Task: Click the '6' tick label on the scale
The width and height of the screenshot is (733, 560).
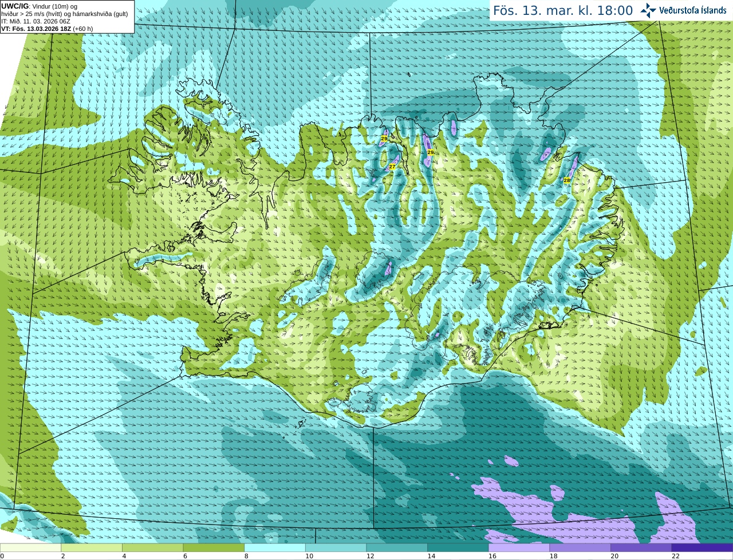Action: click(x=185, y=556)
